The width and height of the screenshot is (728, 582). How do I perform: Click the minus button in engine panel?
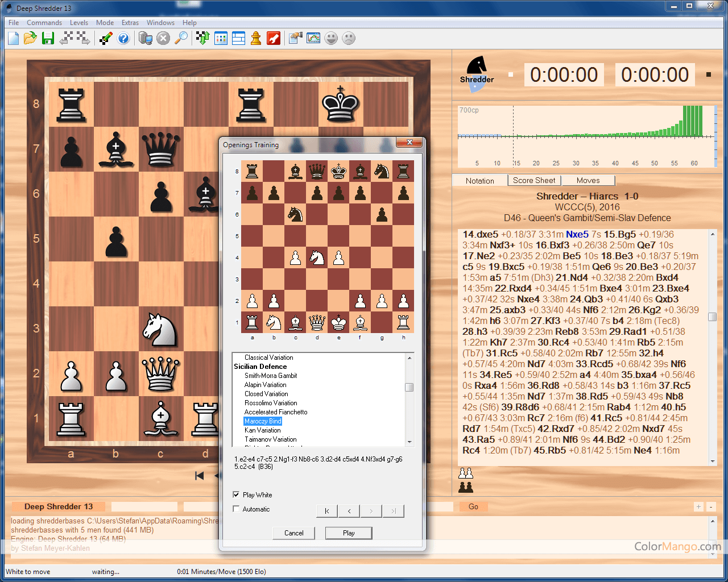coord(711,506)
